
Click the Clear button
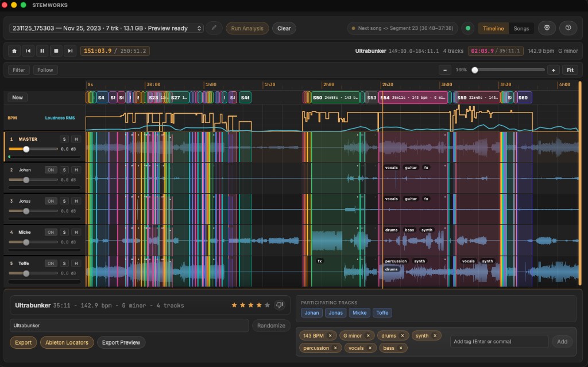click(x=284, y=28)
